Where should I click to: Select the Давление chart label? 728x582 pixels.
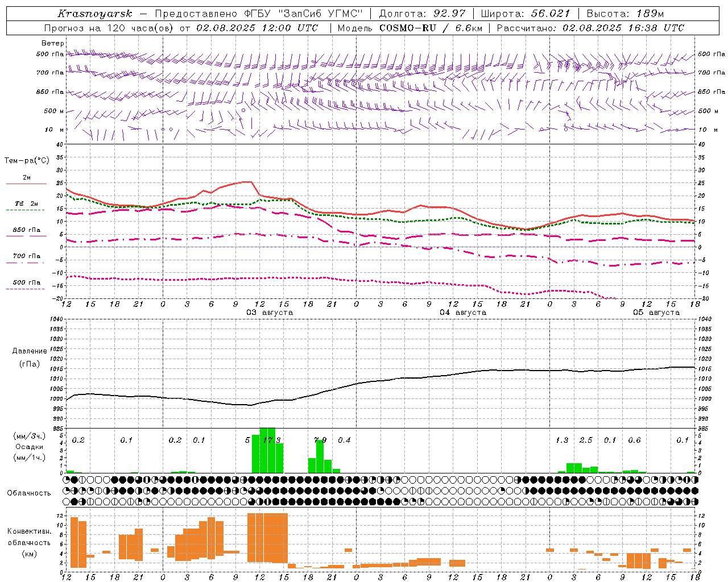click(x=30, y=351)
